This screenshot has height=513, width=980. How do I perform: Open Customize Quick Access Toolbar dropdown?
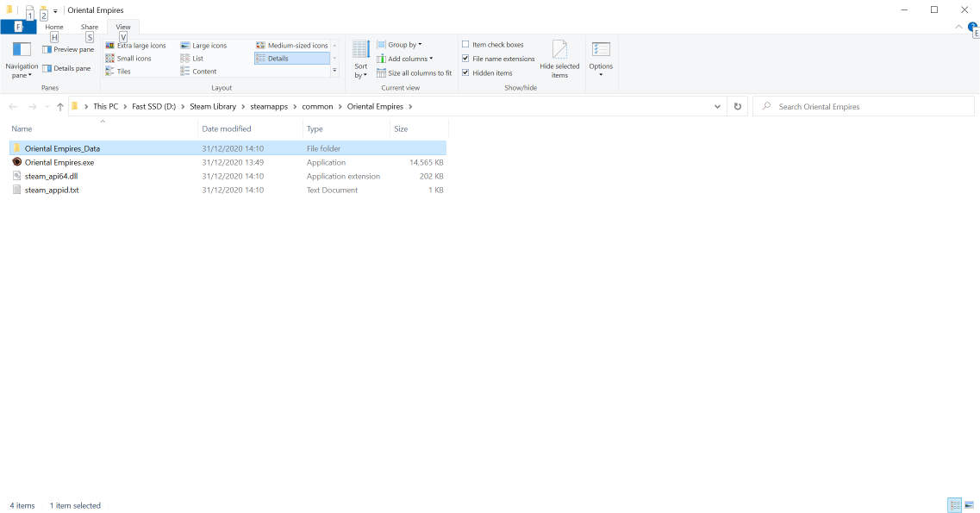[55, 10]
